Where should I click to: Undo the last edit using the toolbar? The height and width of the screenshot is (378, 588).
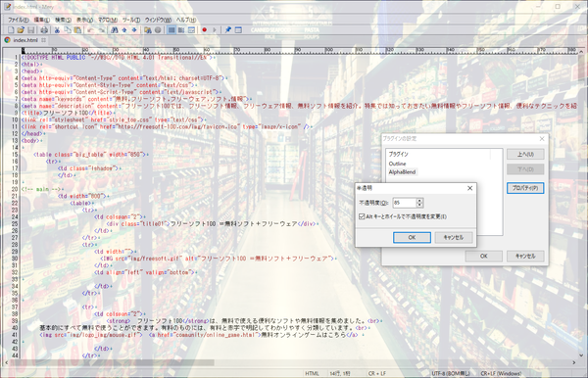[x=90, y=30]
